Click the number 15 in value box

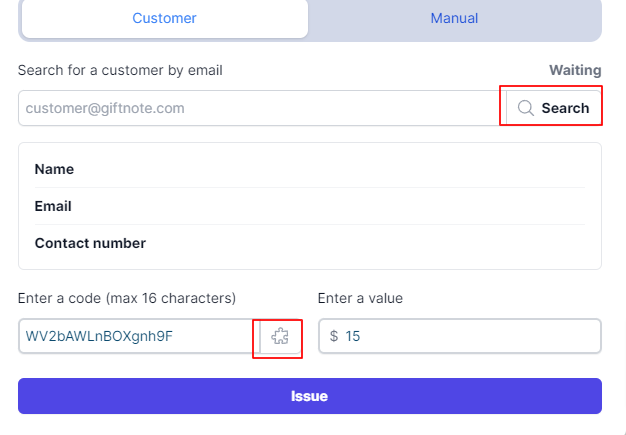(x=353, y=336)
